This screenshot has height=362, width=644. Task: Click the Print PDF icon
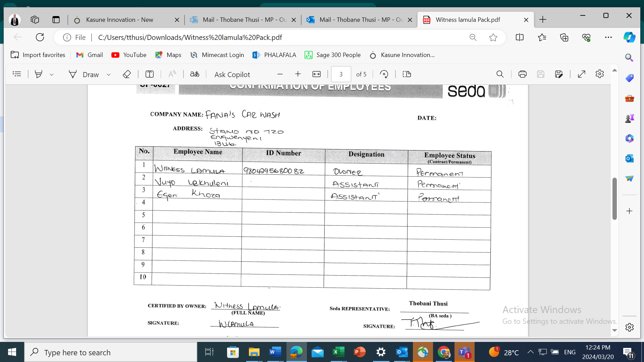click(522, 74)
